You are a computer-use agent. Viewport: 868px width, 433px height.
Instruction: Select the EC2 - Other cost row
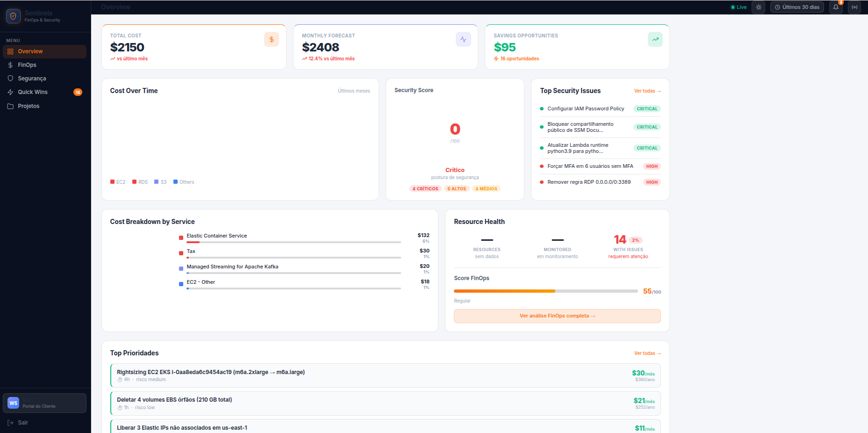pyautogui.click(x=304, y=284)
